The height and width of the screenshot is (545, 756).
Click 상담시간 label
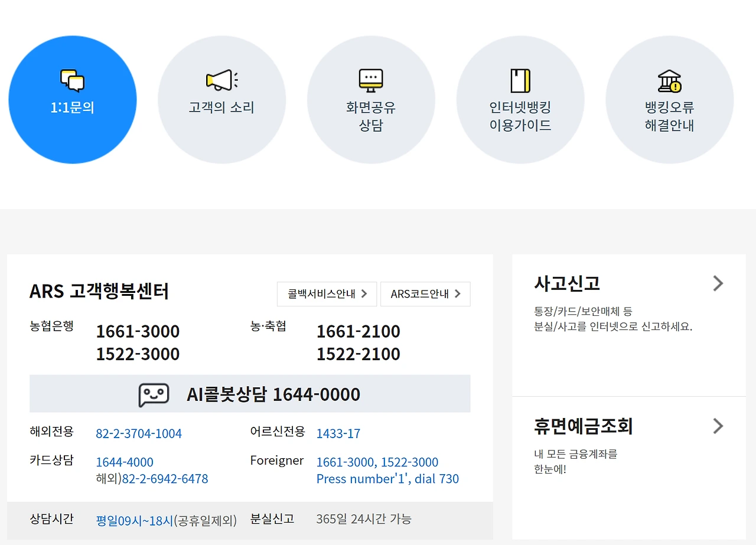pyautogui.click(x=51, y=518)
